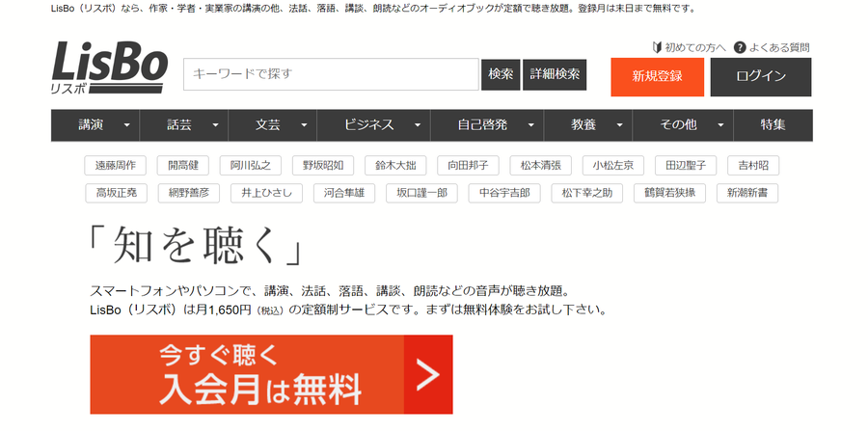Click the 検索 search button
This screenshot has height=431, width=868.
click(501, 74)
